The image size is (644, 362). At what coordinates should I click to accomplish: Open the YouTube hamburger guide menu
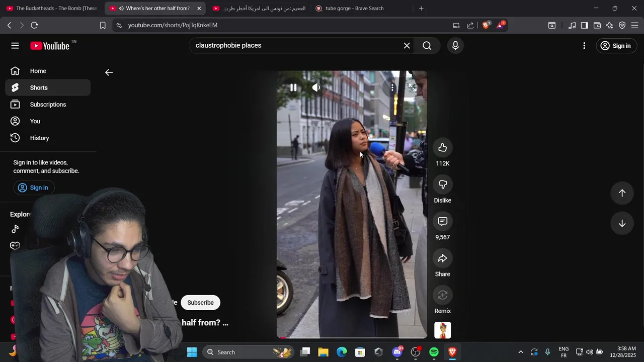15,46
